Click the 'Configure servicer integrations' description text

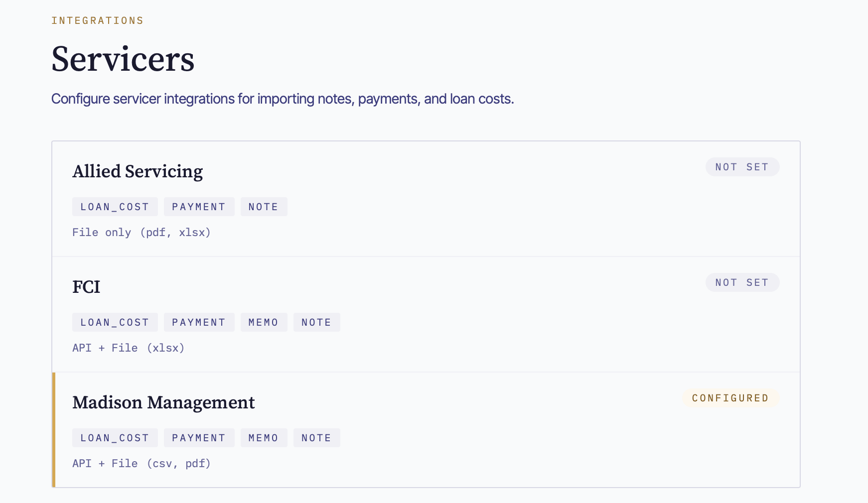pos(283,99)
